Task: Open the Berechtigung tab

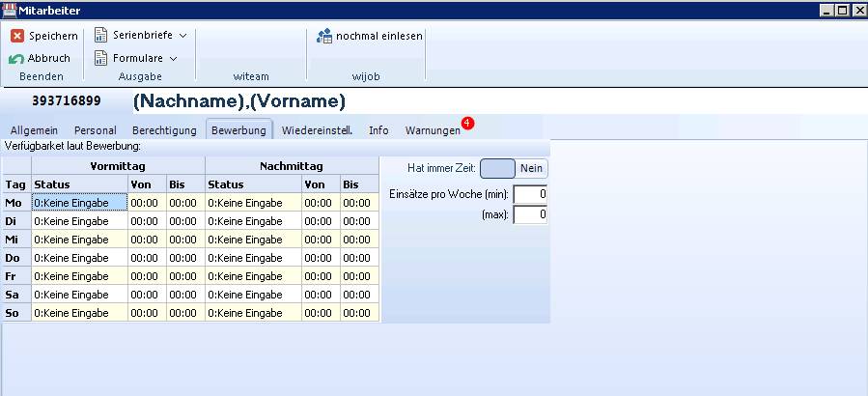Action: [164, 130]
